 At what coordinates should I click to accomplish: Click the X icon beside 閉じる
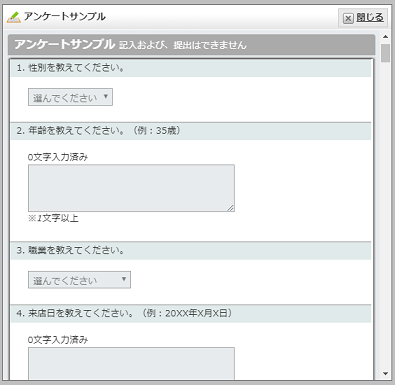click(348, 18)
